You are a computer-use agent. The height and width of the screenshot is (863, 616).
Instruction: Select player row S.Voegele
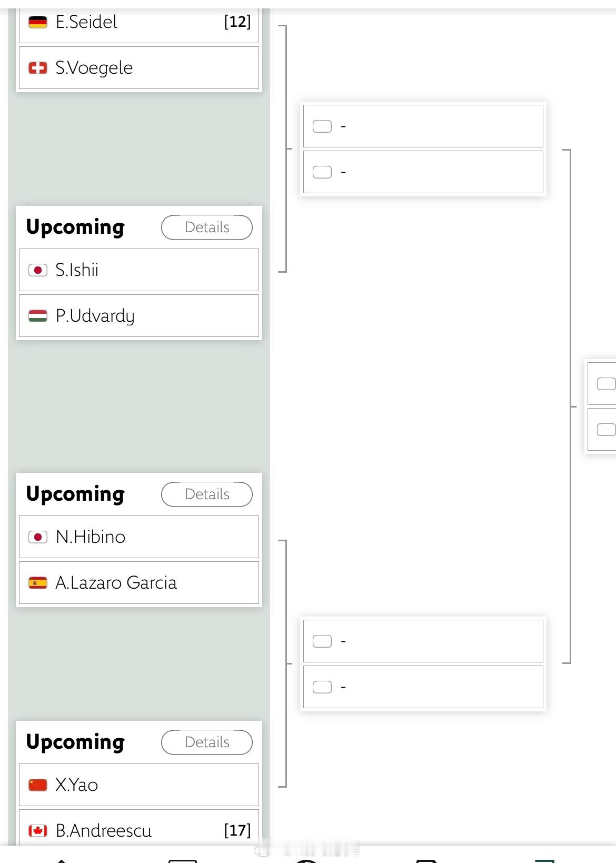click(x=139, y=68)
